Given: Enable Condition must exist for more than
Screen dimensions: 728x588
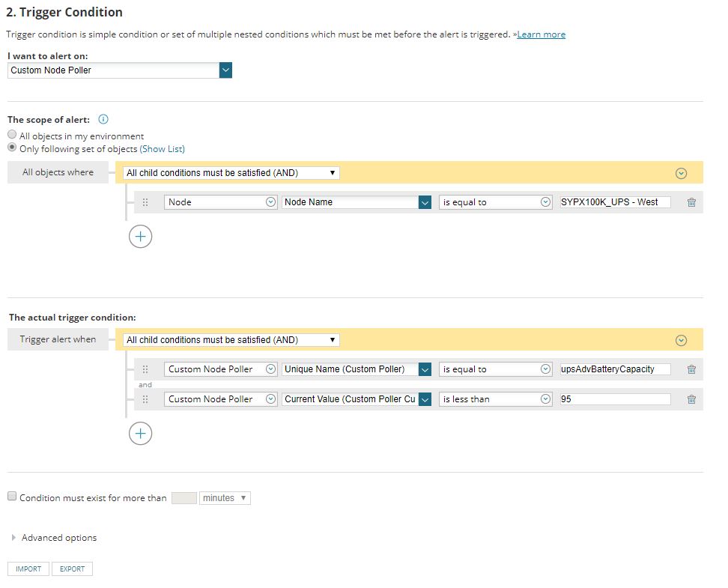Looking at the screenshot, I should 12,497.
